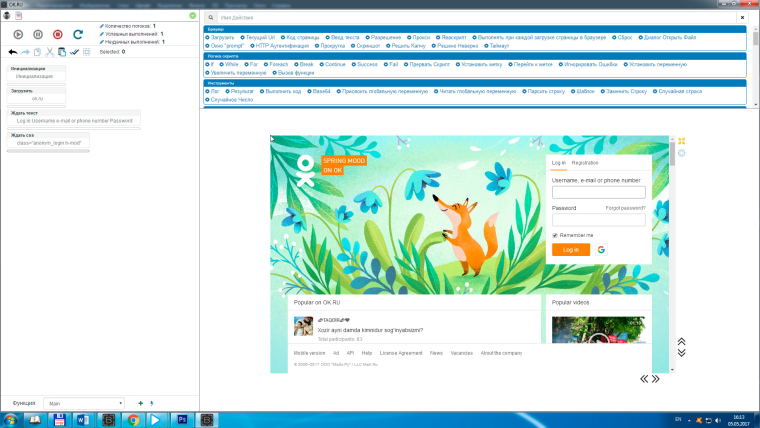Switch to the Registration tab
This screenshot has width=760, height=428.
[585, 162]
